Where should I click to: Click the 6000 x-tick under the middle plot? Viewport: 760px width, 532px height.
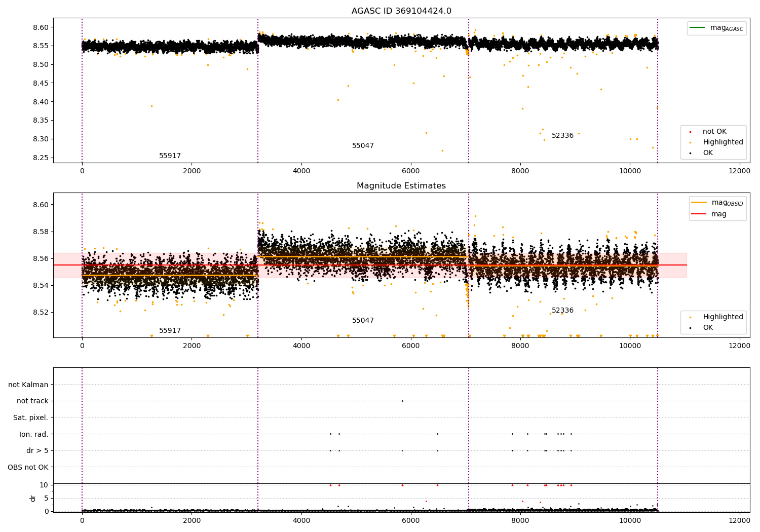click(411, 346)
